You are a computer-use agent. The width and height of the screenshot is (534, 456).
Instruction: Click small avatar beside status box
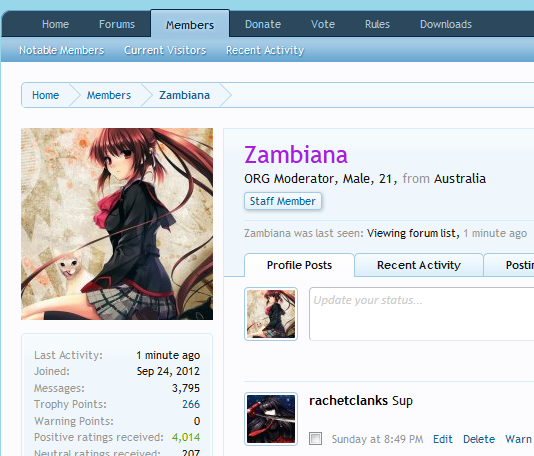click(x=271, y=314)
